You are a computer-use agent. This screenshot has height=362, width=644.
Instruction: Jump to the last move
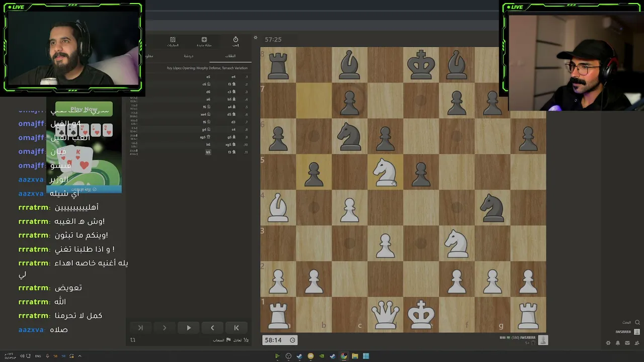[x=140, y=328]
